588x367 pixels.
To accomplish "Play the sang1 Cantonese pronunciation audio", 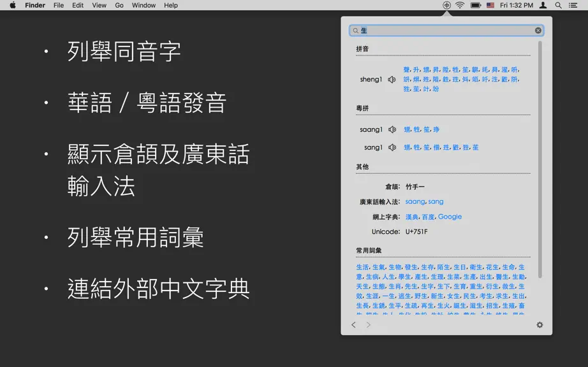I will click(x=392, y=148).
